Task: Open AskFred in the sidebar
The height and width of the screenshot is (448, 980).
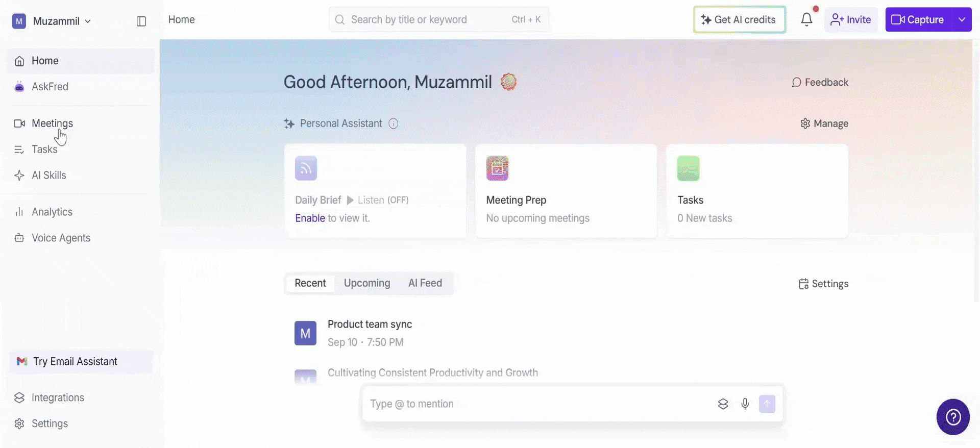Action: (x=81, y=87)
